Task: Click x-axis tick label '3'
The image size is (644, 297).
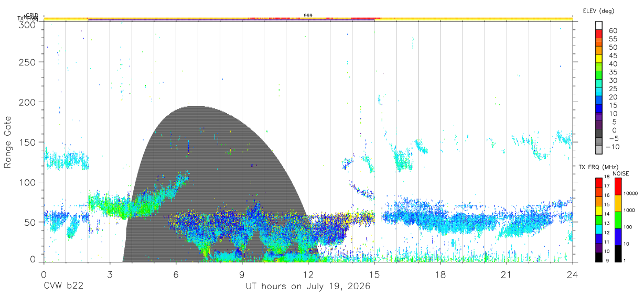Action: [110, 274]
